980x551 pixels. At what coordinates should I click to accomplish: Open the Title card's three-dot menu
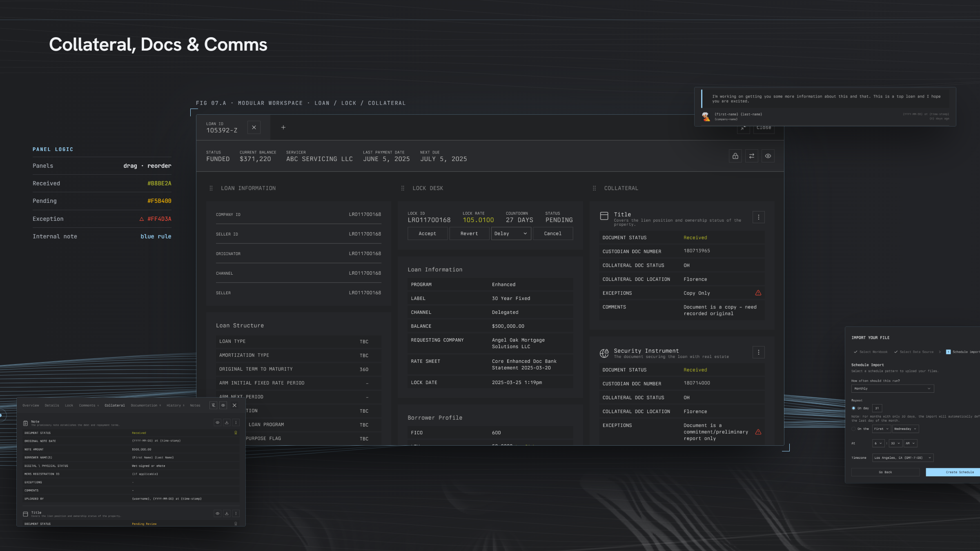point(759,217)
